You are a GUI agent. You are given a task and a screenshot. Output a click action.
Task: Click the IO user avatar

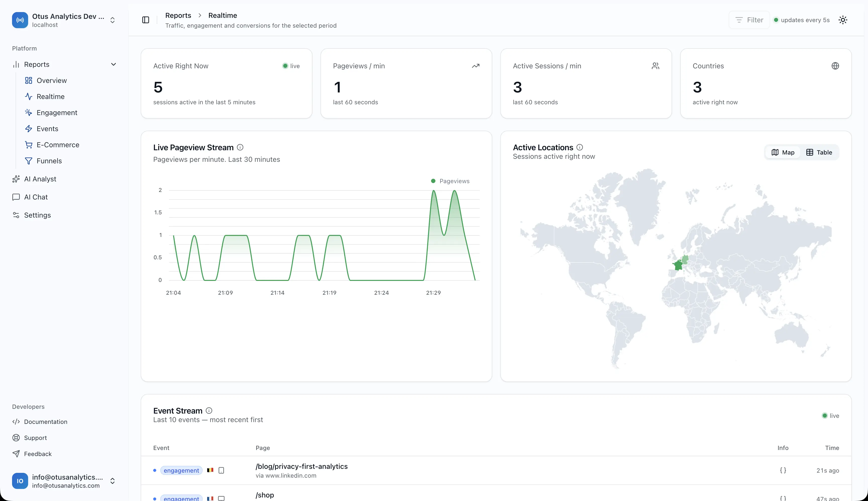tap(20, 481)
